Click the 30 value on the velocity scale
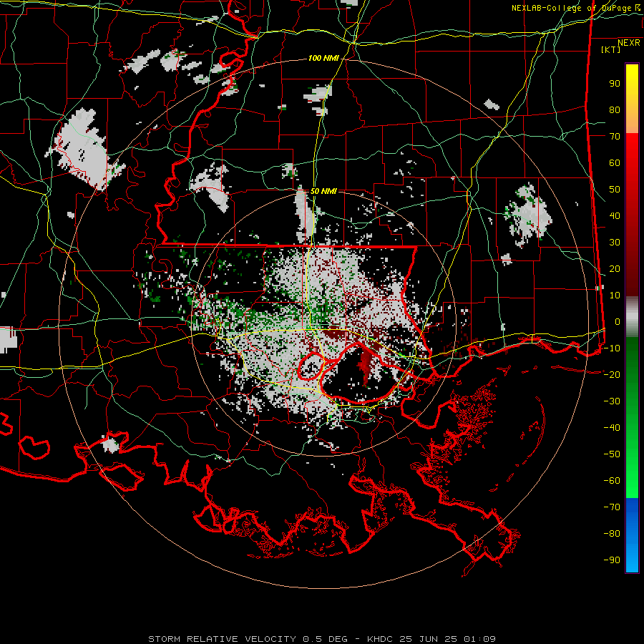 (x=615, y=243)
